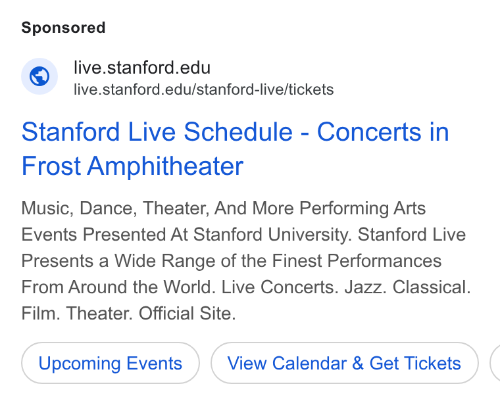Click "Stanford University" in the description
This screenshot has width=500, height=405.
(272, 235)
